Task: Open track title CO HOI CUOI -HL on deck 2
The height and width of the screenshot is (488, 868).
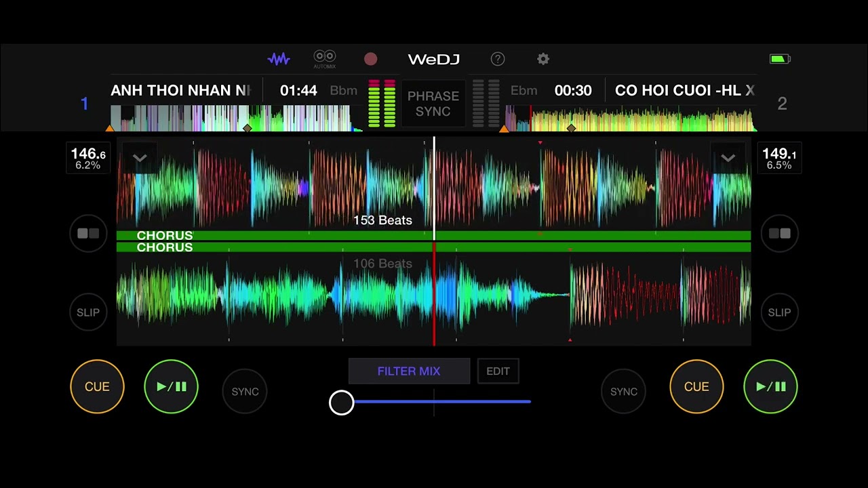Action: click(x=685, y=90)
